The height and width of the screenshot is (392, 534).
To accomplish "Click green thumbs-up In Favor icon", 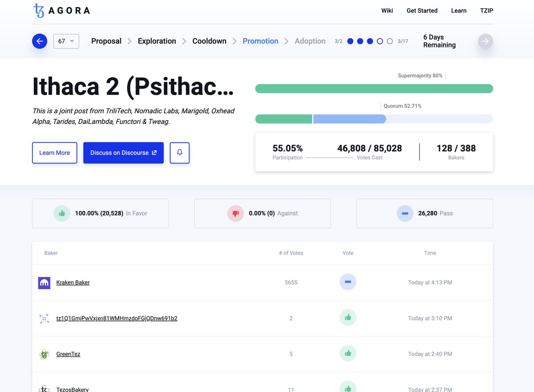I will [62, 214].
